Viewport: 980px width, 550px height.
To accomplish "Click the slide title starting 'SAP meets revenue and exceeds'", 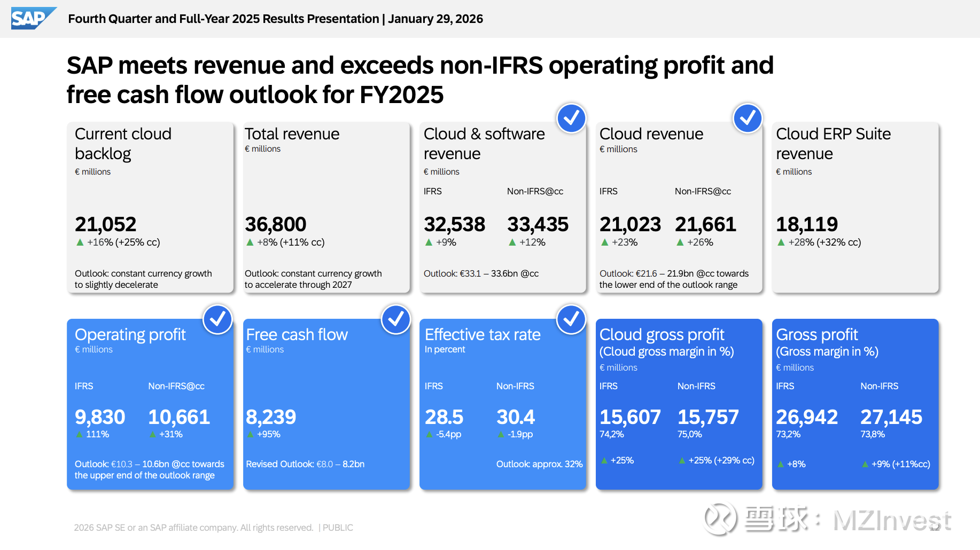I will (420, 80).
